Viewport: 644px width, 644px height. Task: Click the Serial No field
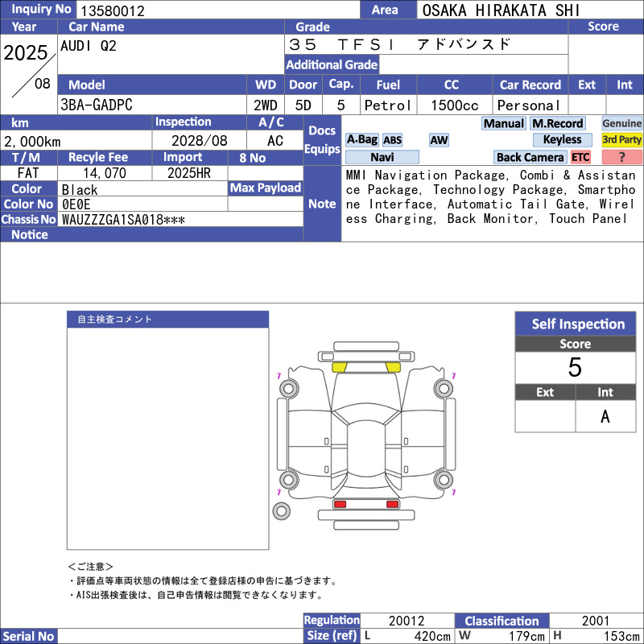click(180, 636)
